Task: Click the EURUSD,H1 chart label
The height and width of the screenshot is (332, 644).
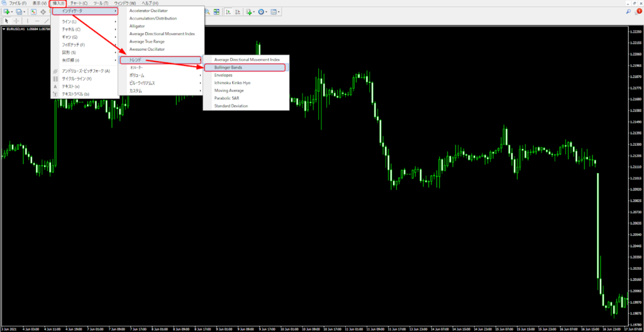Action: point(16,29)
